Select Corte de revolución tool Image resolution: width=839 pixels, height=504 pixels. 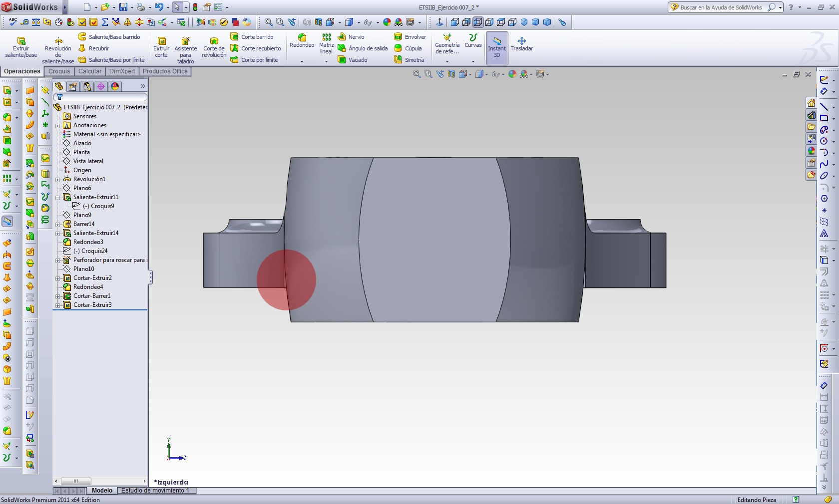[x=214, y=47]
